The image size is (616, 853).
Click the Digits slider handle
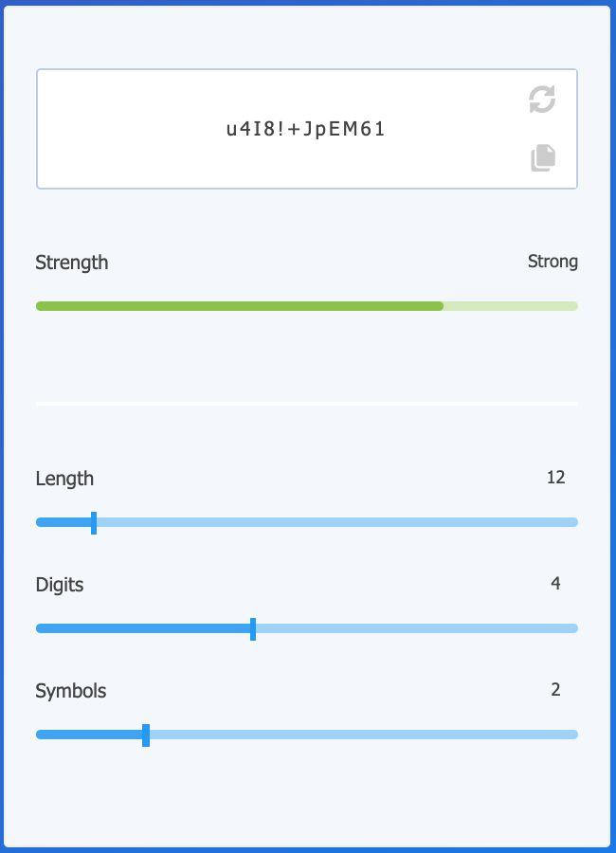pos(253,628)
